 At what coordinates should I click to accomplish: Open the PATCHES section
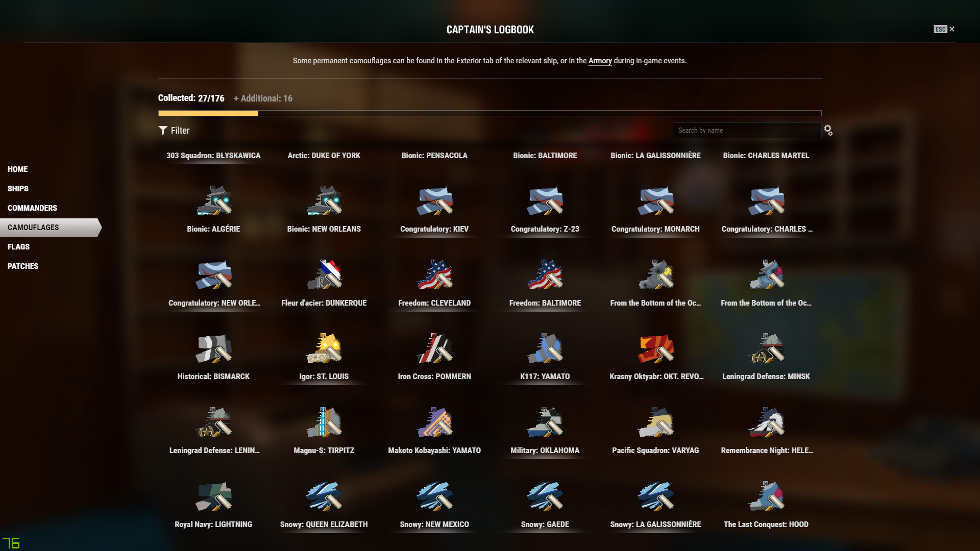pos(23,266)
